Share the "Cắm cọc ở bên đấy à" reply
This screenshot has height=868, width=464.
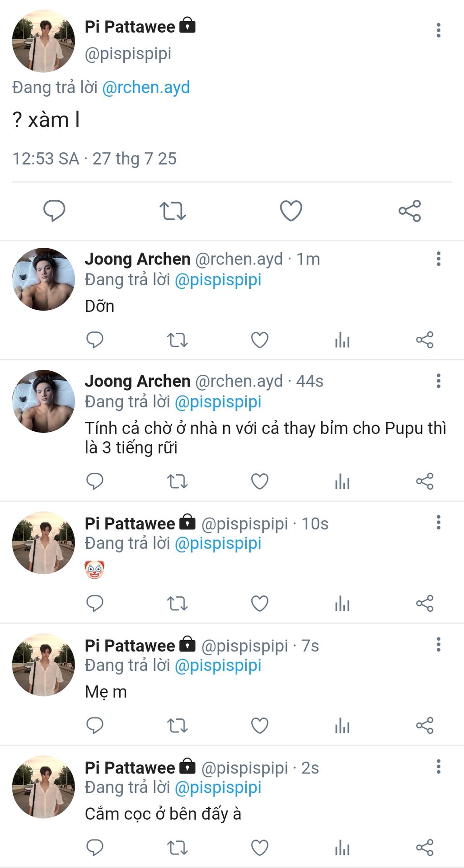(x=425, y=848)
